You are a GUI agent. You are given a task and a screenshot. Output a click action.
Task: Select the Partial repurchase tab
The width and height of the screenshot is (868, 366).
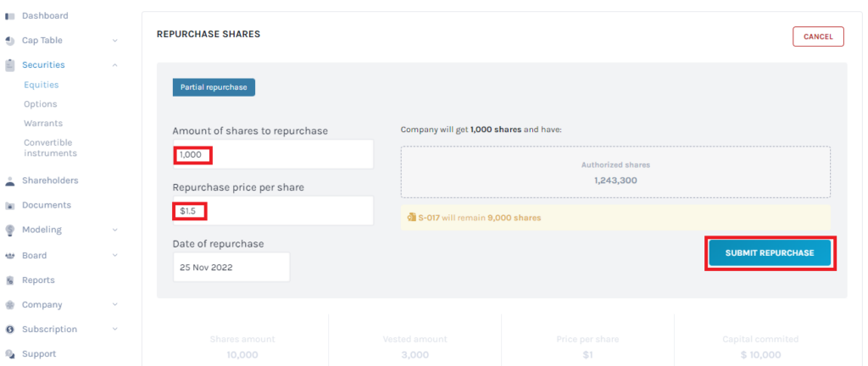214,87
